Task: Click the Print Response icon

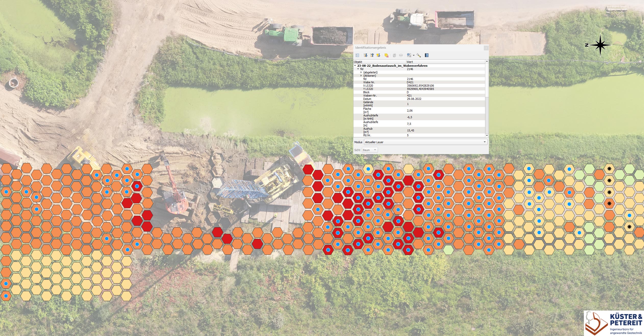Action: point(401,55)
